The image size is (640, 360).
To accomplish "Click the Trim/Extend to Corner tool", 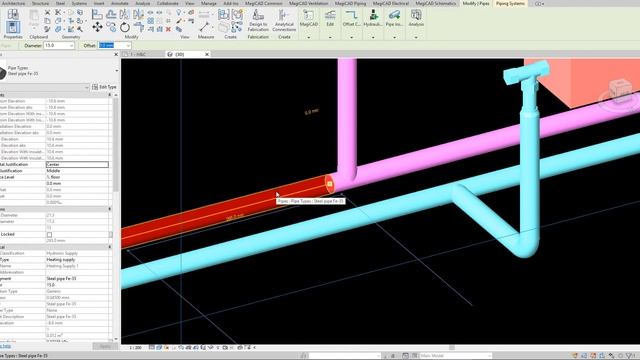I will coord(139,27).
